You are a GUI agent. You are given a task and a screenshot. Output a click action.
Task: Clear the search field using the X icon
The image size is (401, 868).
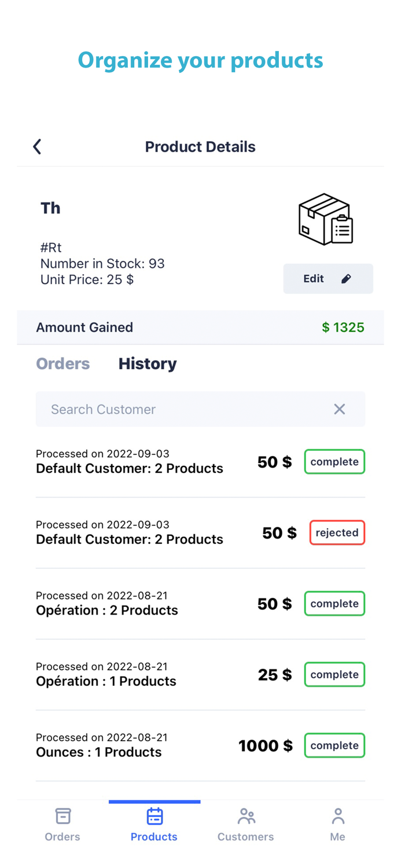pyautogui.click(x=339, y=409)
